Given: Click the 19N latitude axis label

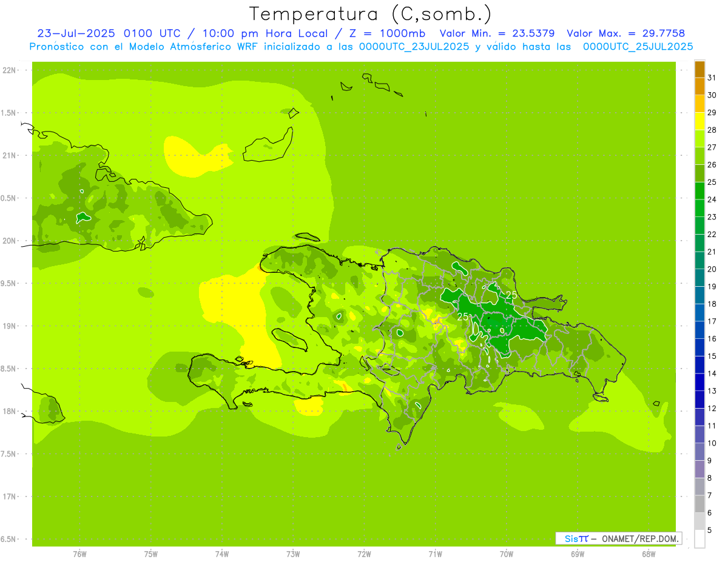Looking at the screenshot, I should coord(10,326).
